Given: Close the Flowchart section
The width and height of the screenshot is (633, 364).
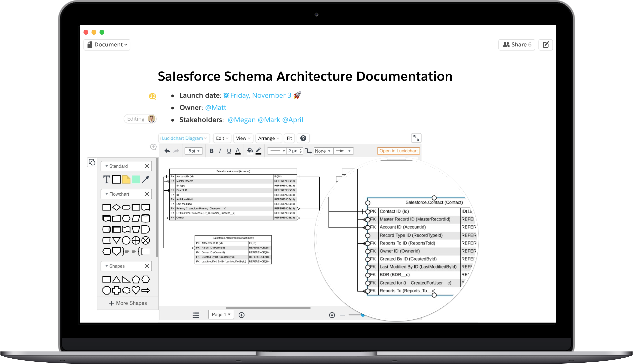Looking at the screenshot, I should 147,194.
